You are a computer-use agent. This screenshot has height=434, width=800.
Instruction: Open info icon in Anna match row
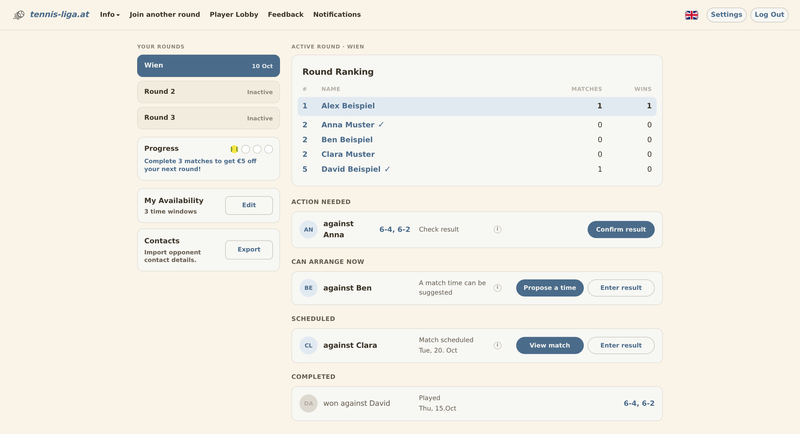pyautogui.click(x=497, y=229)
